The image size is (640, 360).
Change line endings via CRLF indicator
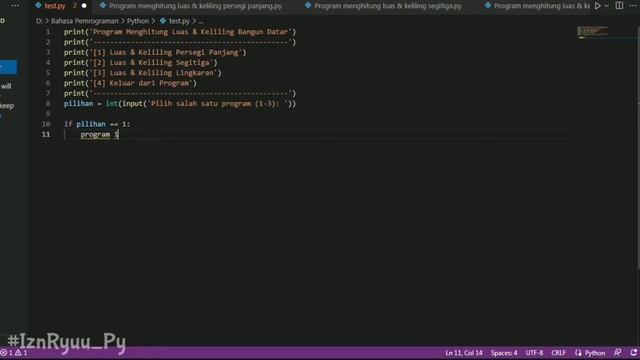point(558,353)
